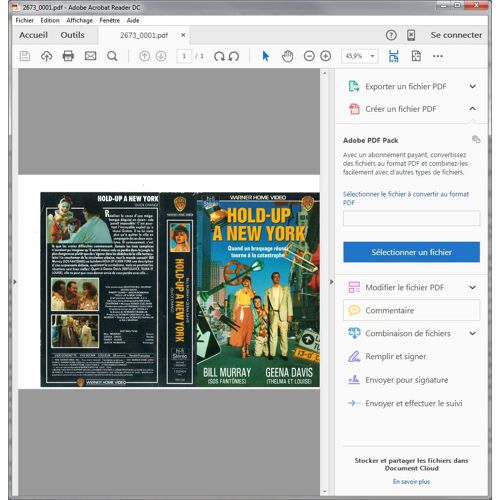Click the fit width scrolling icon

394,56
